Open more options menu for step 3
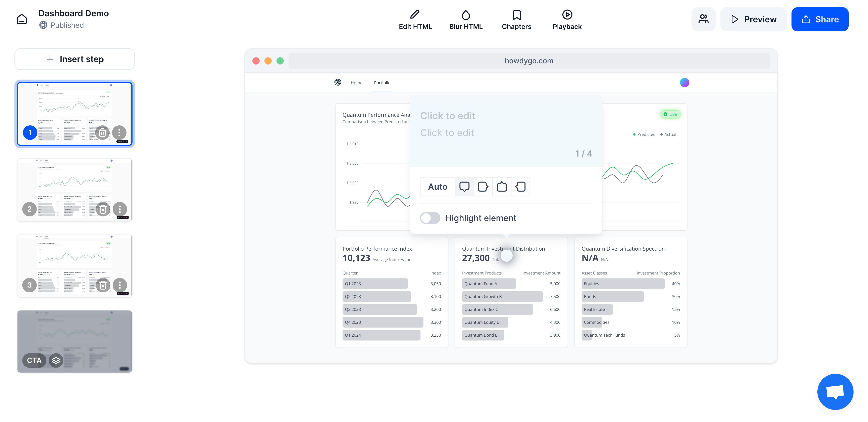The width and height of the screenshot is (868, 422). click(120, 285)
